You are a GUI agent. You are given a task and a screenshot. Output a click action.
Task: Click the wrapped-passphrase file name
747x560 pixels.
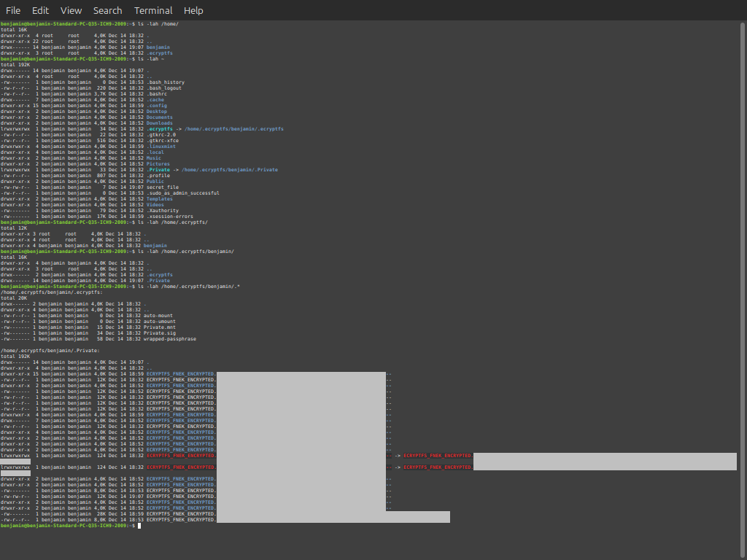pos(169,339)
